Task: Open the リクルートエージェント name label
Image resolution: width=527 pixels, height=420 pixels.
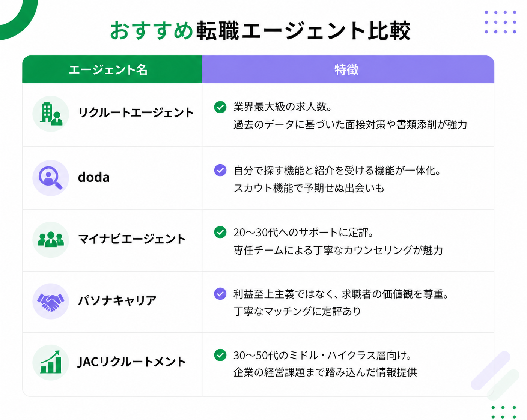Action: pos(136,112)
